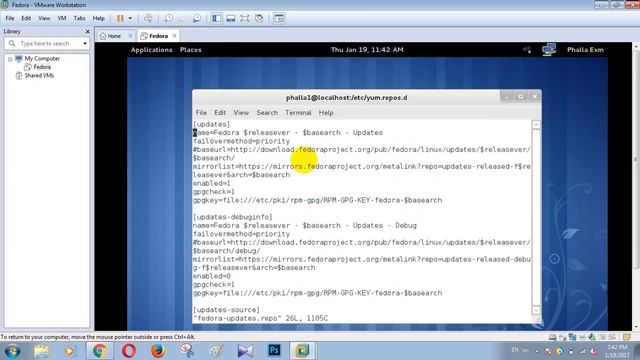Pause the virtual machine with the pause icon

coord(120,18)
